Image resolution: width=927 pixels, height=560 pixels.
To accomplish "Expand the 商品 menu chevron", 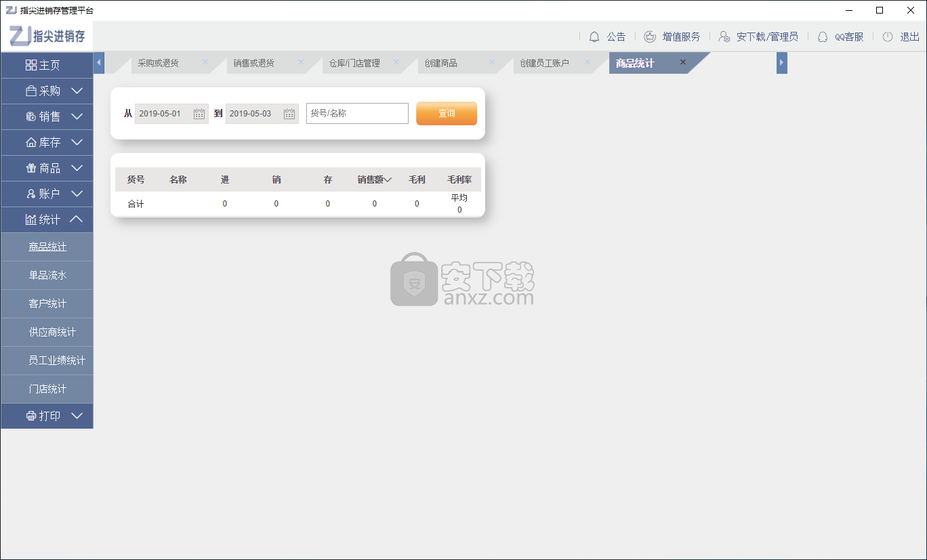I will (x=77, y=168).
